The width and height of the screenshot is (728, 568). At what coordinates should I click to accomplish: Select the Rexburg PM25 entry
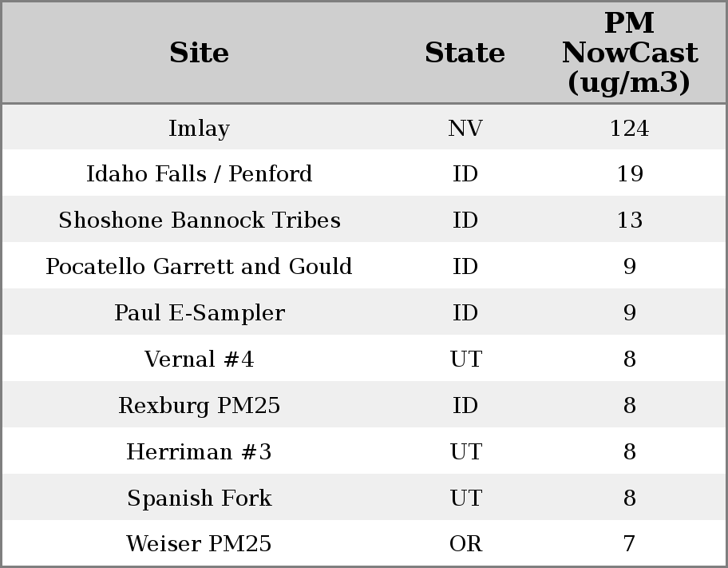coord(199,406)
